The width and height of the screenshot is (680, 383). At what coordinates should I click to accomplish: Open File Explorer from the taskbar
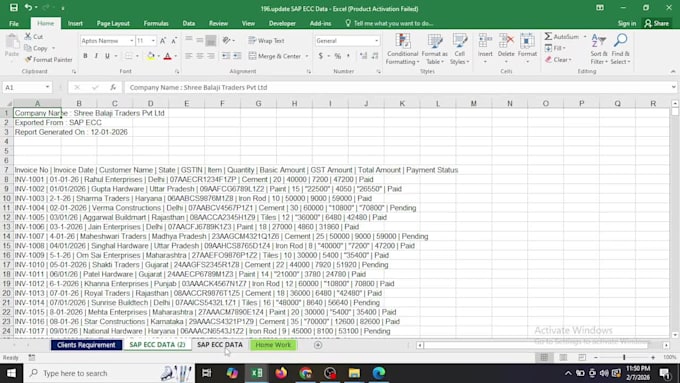coord(354,373)
